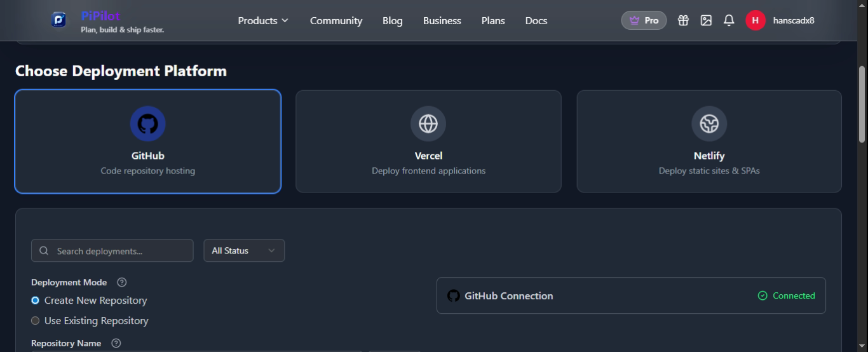Click 'Plan, build & ship faster.' tagline
This screenshot has width=868, height=352.
click(123, 30)
